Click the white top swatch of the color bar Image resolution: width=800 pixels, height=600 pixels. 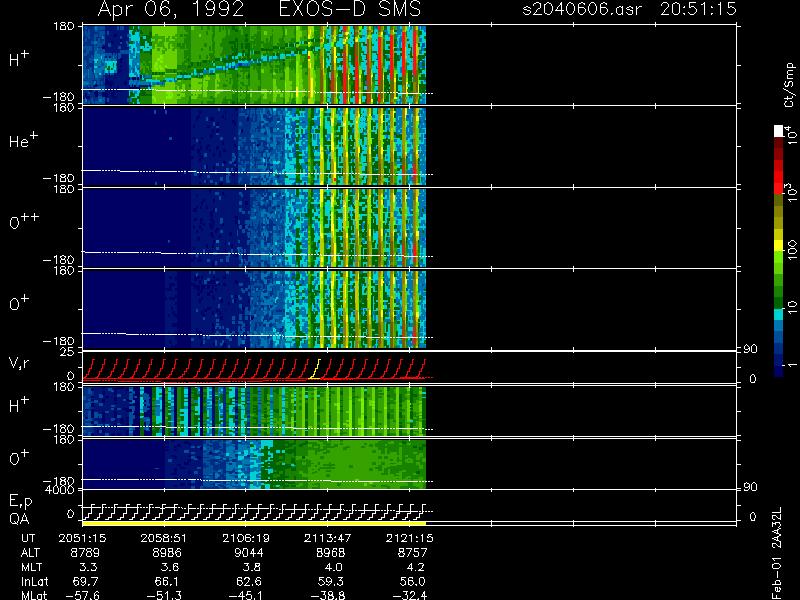779,131
